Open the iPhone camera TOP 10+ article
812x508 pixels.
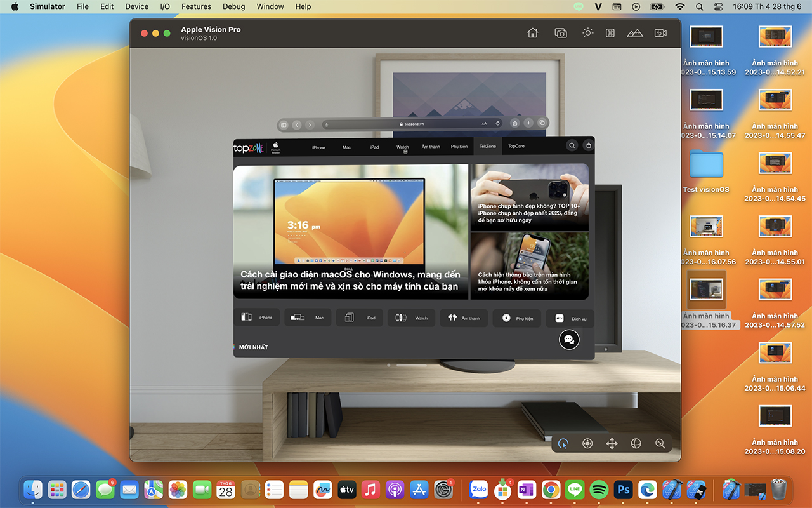529,213
